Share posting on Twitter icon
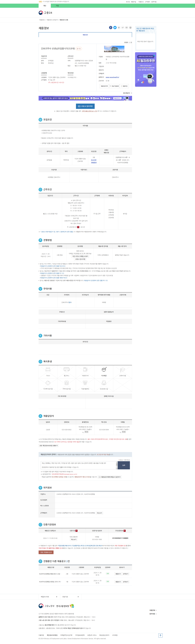The width and height of the screenshot is (195, 644). tap(115, 28)
